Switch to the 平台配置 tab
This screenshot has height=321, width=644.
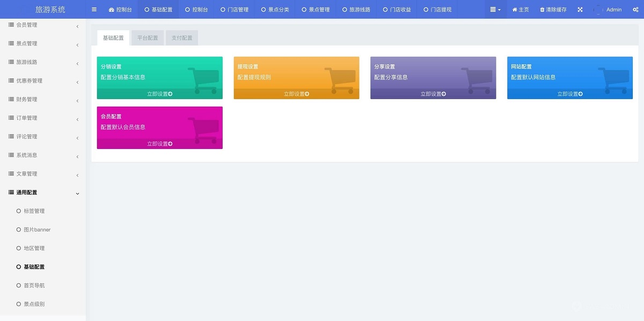pyautogui.click(x=148, y=38)
